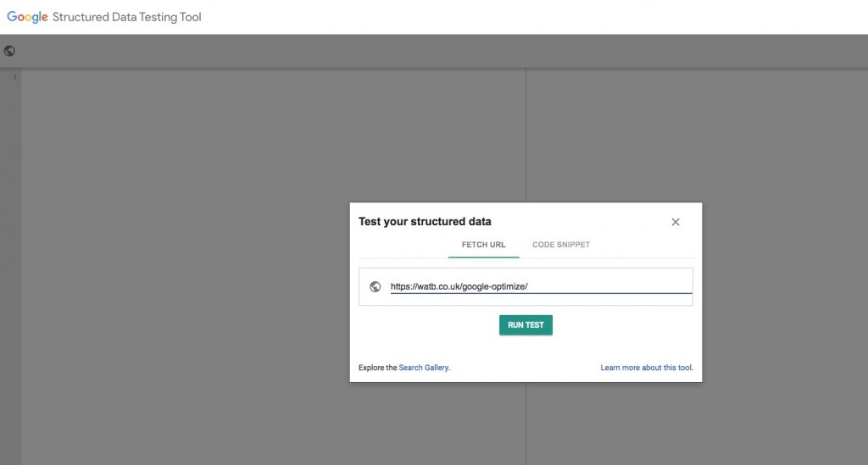The image size is (868, 465).
Task: Open the Search Gallery link
Action: (x=424, y=368)
